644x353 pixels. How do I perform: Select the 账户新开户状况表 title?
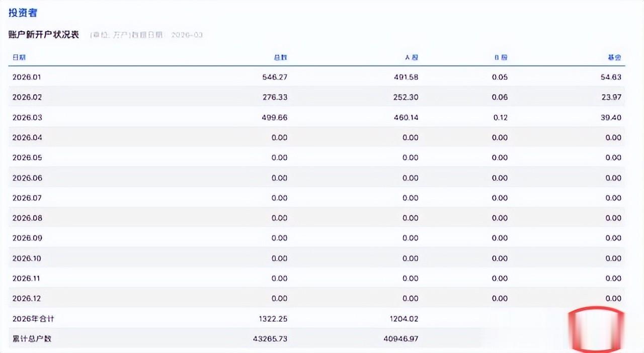[x=44, y=35]
